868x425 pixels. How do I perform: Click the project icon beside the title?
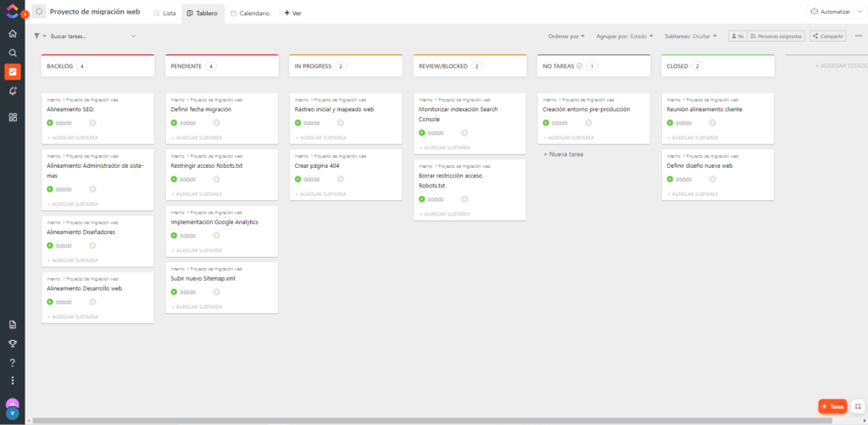tap(39, 12)
